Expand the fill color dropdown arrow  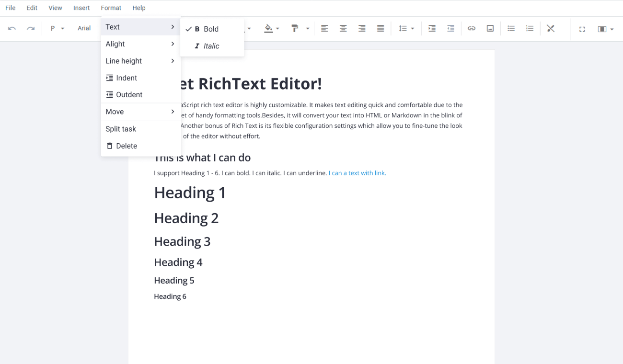pos(277,29)
